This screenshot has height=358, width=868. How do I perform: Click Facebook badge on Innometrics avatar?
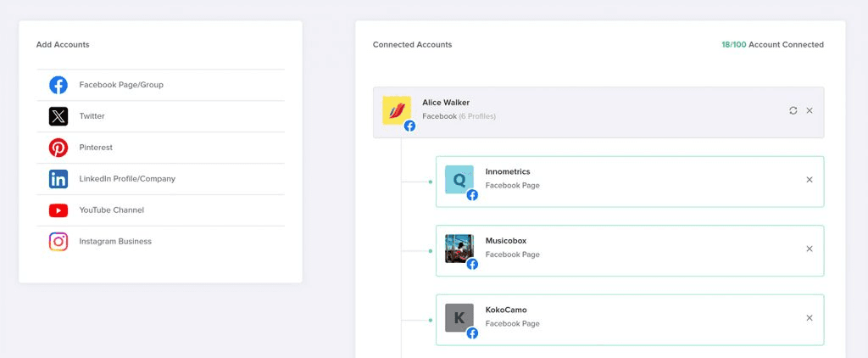click(472, 195)
